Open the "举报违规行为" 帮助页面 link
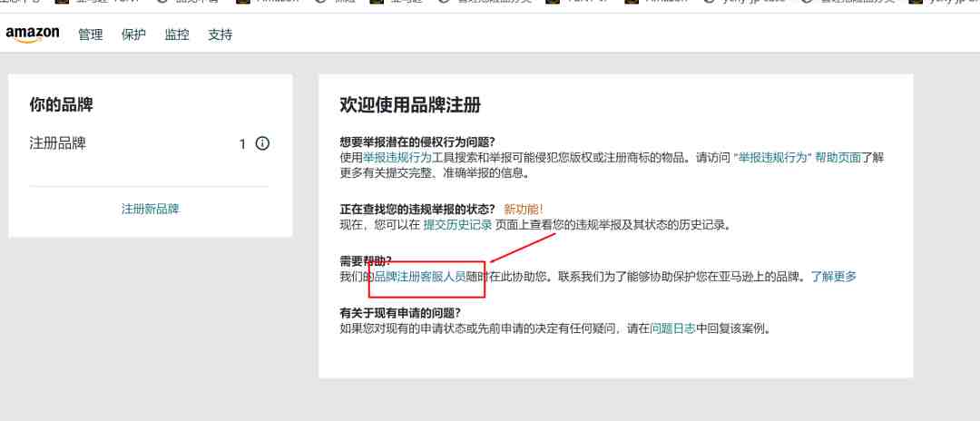980x421 pixels. click(x=798, y=158)
